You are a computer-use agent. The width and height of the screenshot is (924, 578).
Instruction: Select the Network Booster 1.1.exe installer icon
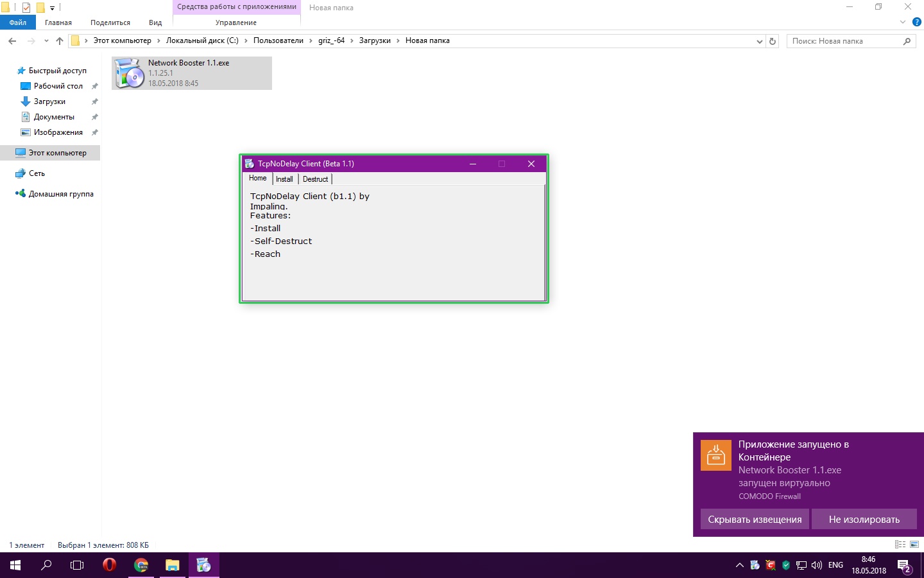click(x=130, y=73)
